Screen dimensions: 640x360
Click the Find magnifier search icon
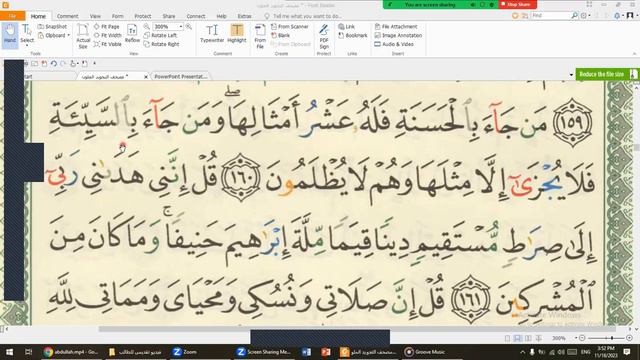coord(574,16)
